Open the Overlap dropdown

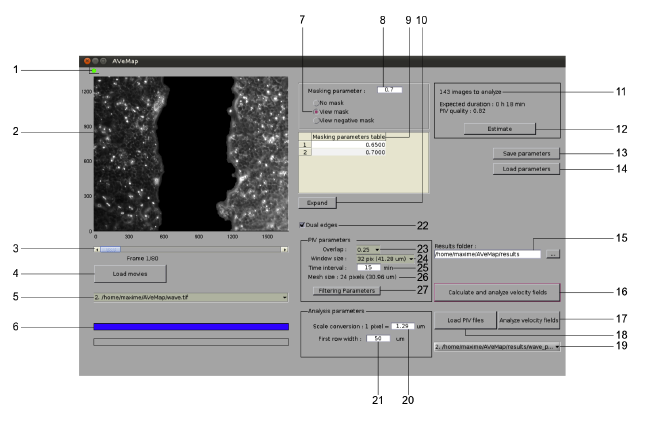coord(370,249)
